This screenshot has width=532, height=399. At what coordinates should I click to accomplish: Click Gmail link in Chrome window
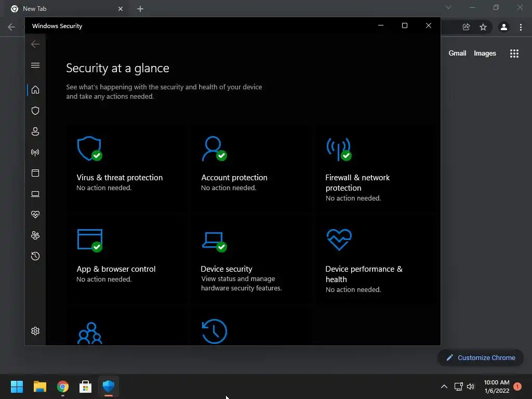tap(457, 54)
